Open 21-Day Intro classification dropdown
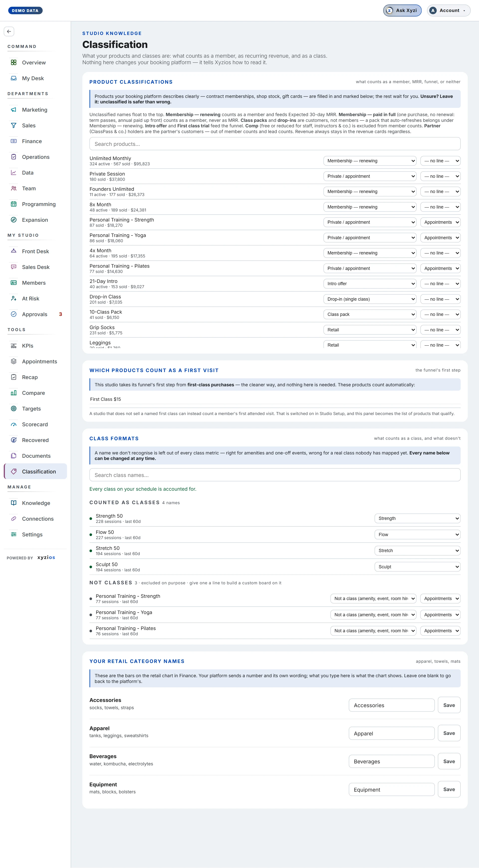Screen dimensions: 479x868 pos(369,284)
